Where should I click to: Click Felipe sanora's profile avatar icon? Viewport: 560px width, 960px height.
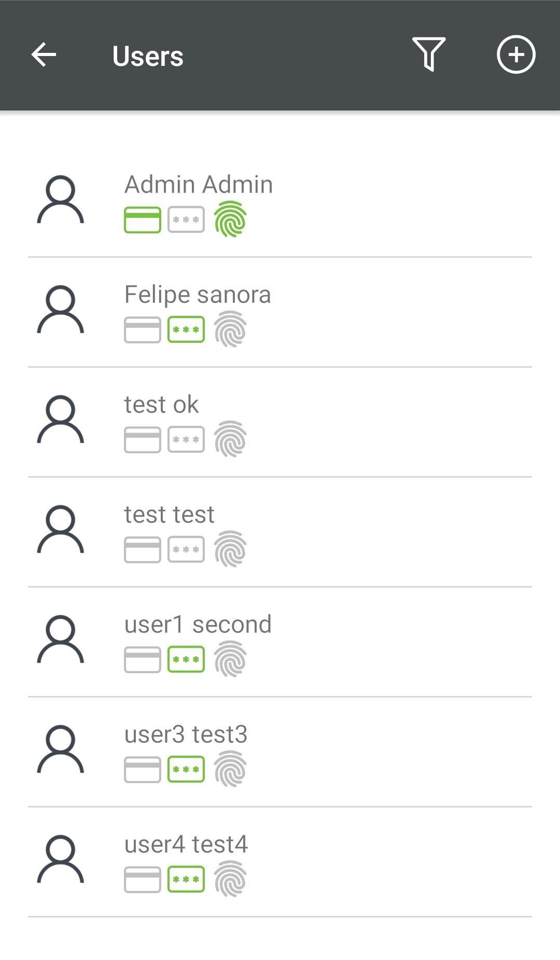coord(61,310)
